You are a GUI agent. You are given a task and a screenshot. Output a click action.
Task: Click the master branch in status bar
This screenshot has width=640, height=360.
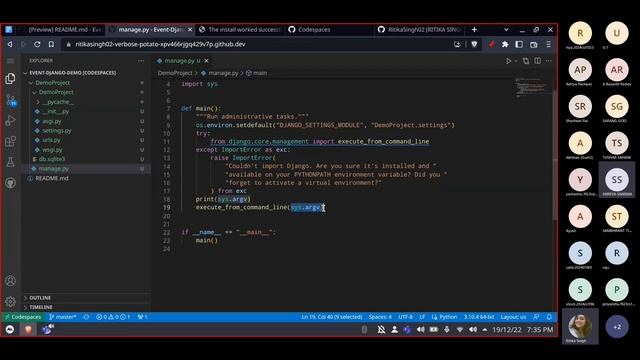click(62, 317)
